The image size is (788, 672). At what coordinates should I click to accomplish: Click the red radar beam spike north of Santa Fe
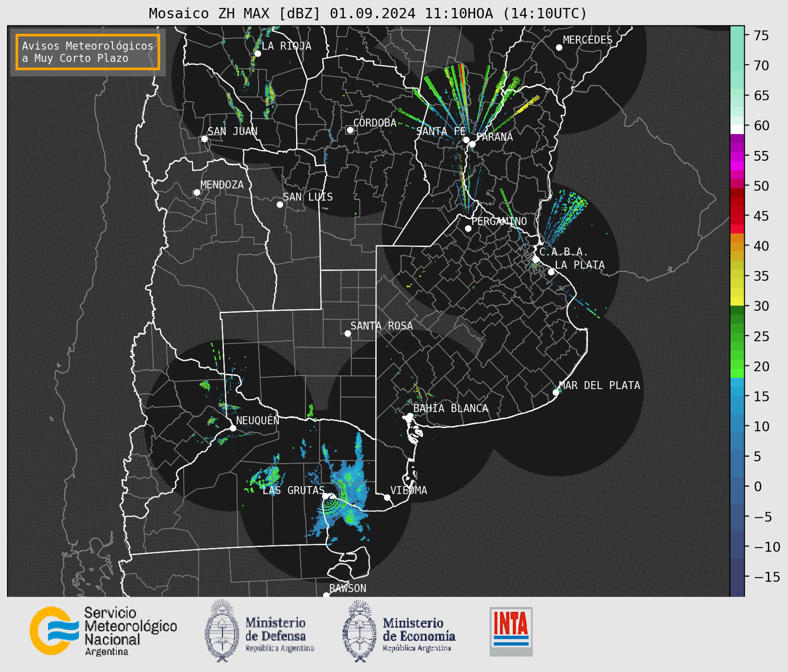(x=462, y=79)
